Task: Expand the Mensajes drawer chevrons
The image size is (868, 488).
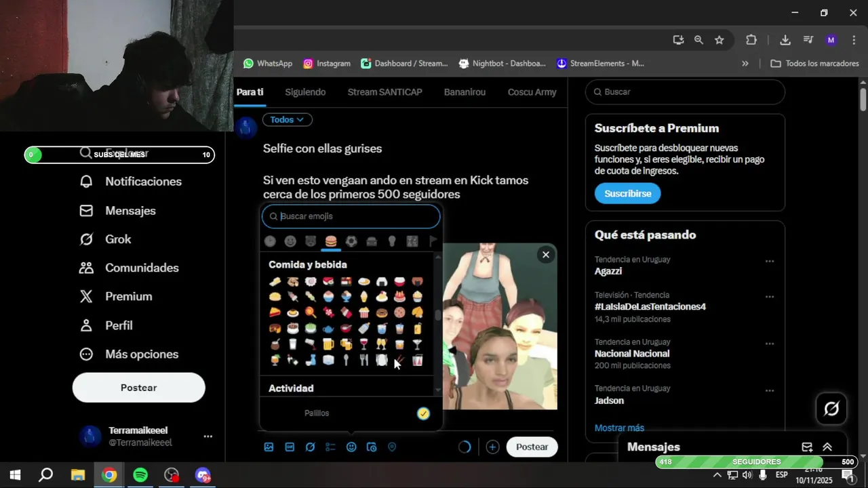Action: click(827, 447)
